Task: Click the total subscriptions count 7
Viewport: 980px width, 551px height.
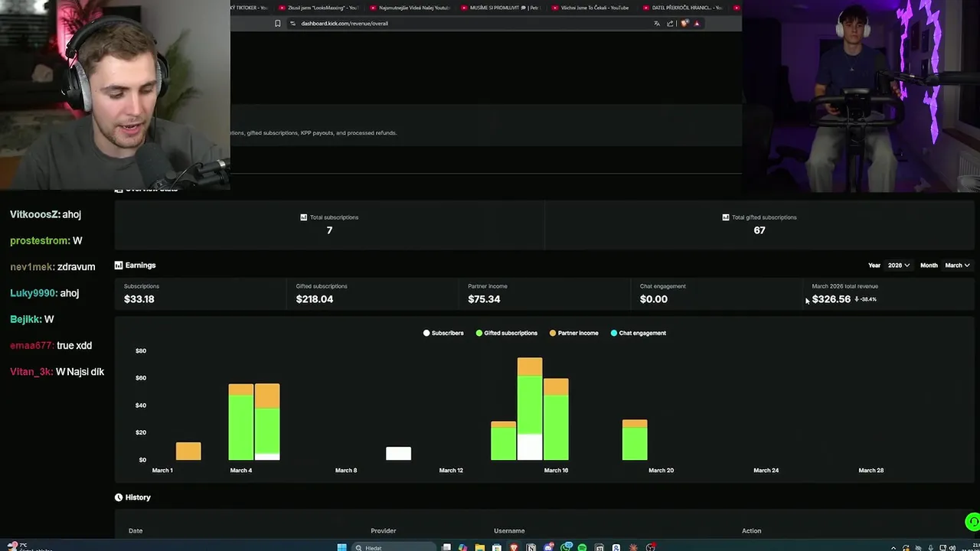Action: point(329,230)
